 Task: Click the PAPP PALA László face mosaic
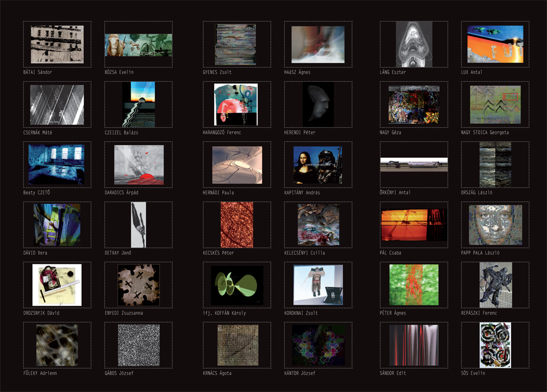[x=495, y=225]
